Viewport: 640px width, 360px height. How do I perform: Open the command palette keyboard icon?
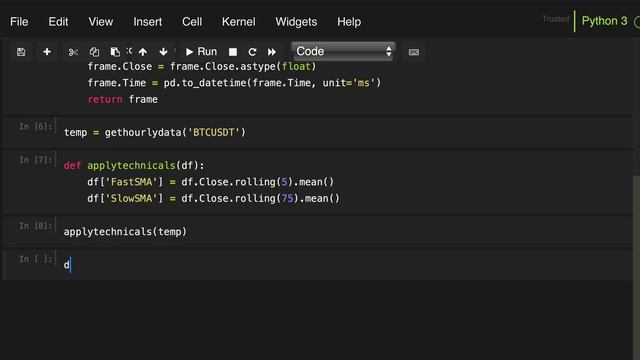point(413,52)
